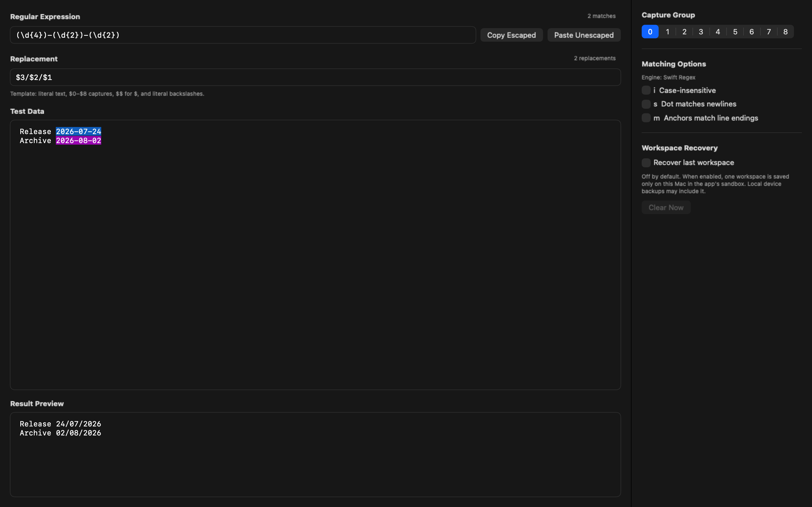Check Recover last workspace

[x=646, y=163]
